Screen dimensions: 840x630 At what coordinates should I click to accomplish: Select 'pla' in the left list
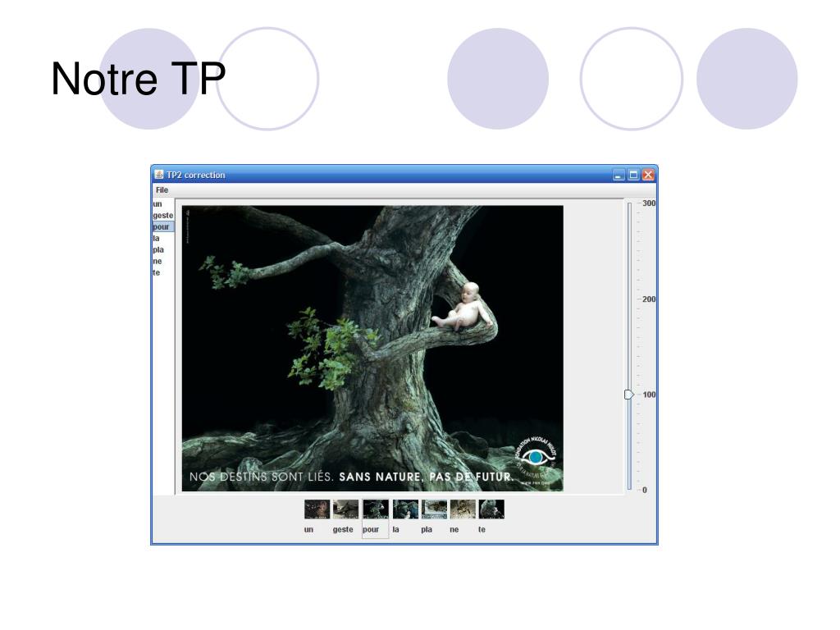[163, 249]
